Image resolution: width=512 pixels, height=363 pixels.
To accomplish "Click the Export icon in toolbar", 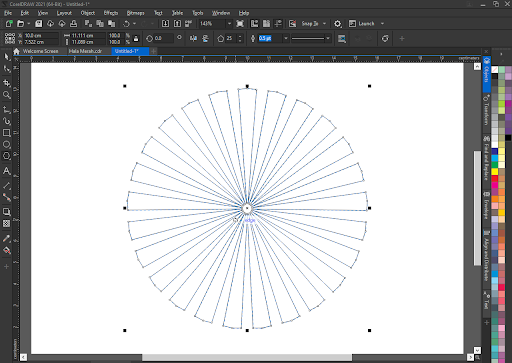I will [177, 24].
